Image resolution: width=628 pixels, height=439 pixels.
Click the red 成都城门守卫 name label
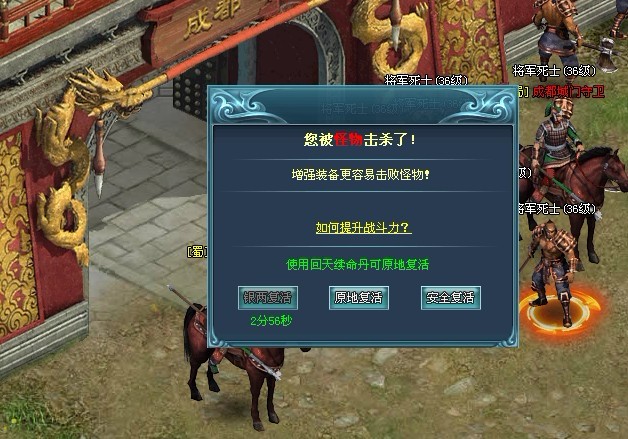[x=568, y=92]
